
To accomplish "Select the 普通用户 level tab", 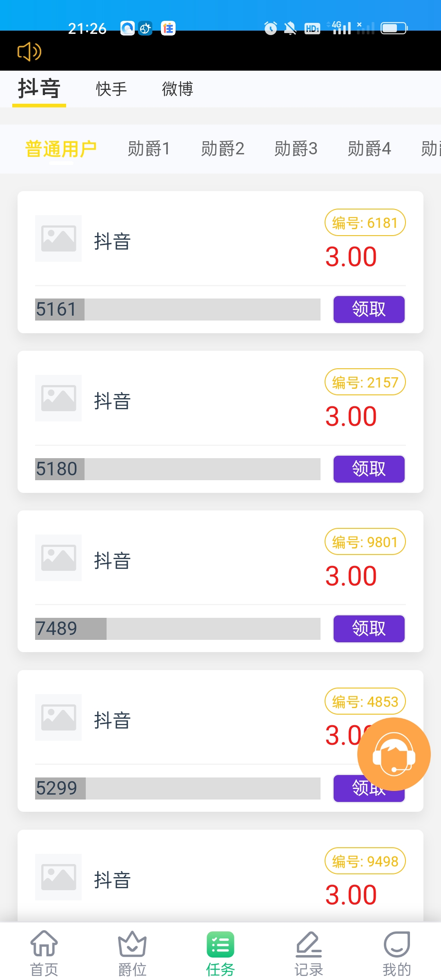I will tap(61, 149).
